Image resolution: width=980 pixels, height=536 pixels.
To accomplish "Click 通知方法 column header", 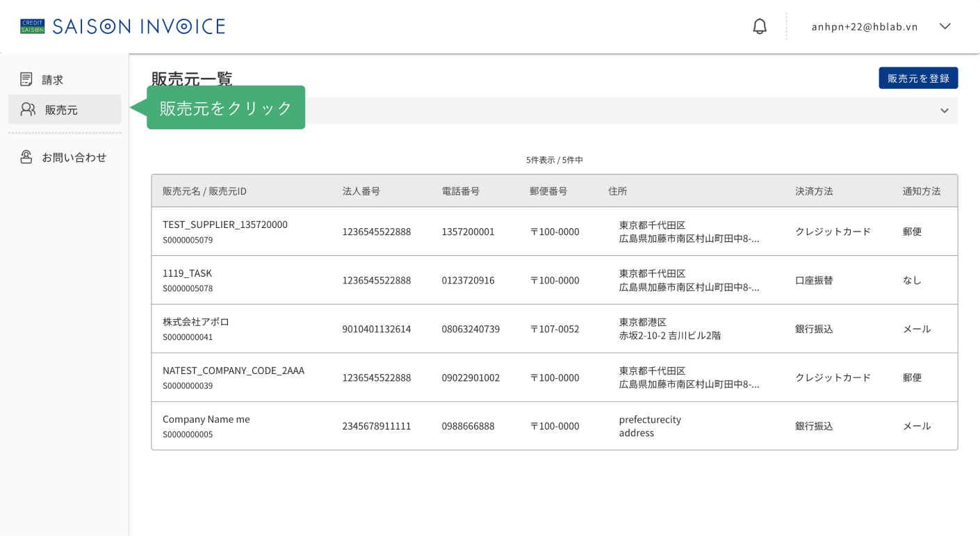I will [922, 191].
